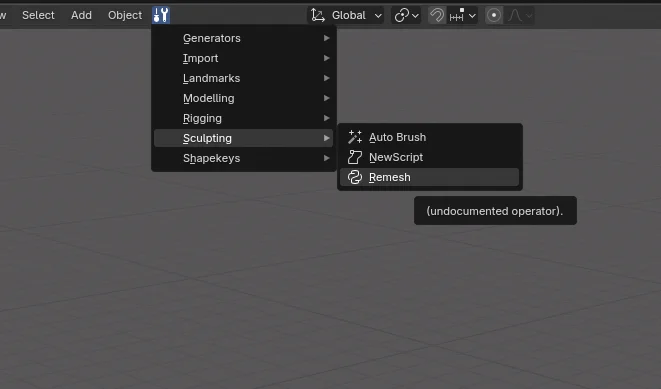Open the Object menu
Image resolution: width=661 pixels, height=389 pixels.
[125, 15]
